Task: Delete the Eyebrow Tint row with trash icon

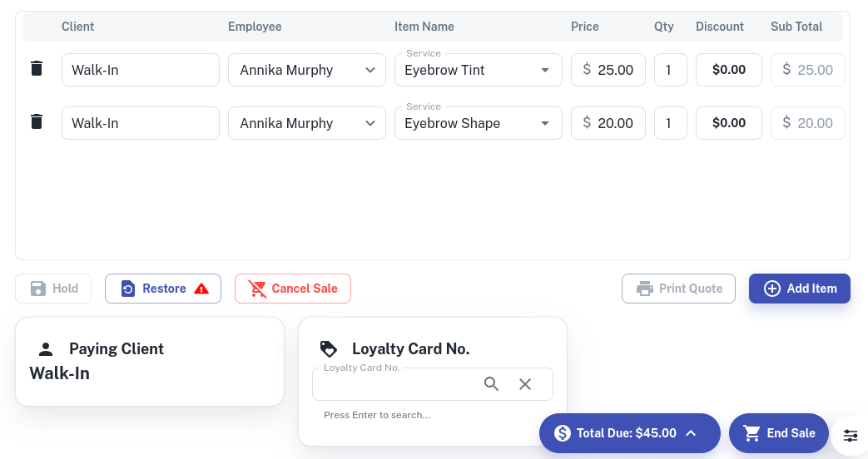Action: click(x=37, y=69)
